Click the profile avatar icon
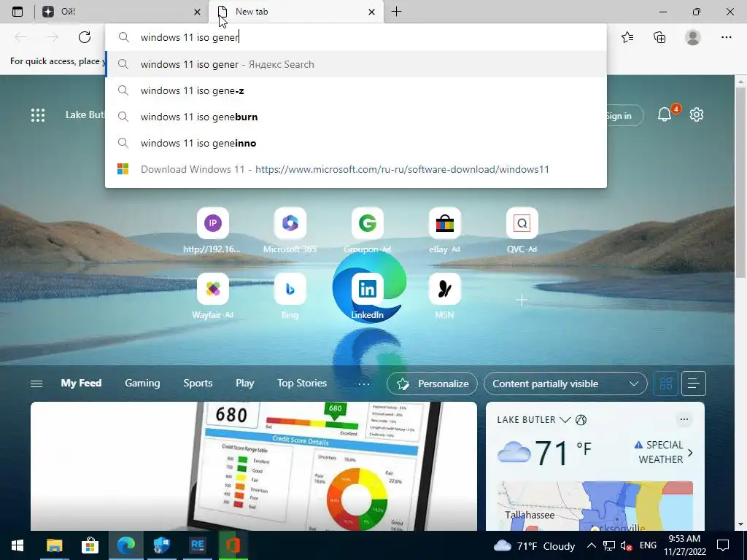 pos(693,37)
